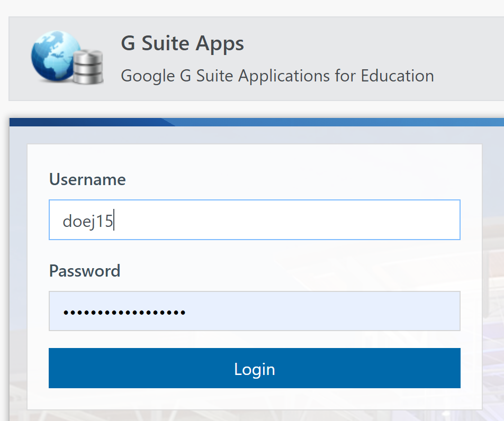504x421 pixels.
Task: Click the Password label
Action: coord(85,271)
